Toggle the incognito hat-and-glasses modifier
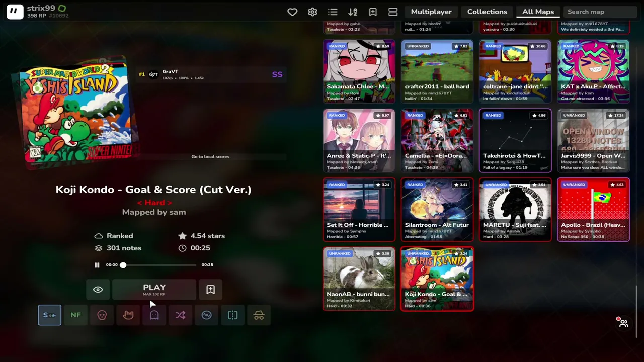 (x=259, y=315)
